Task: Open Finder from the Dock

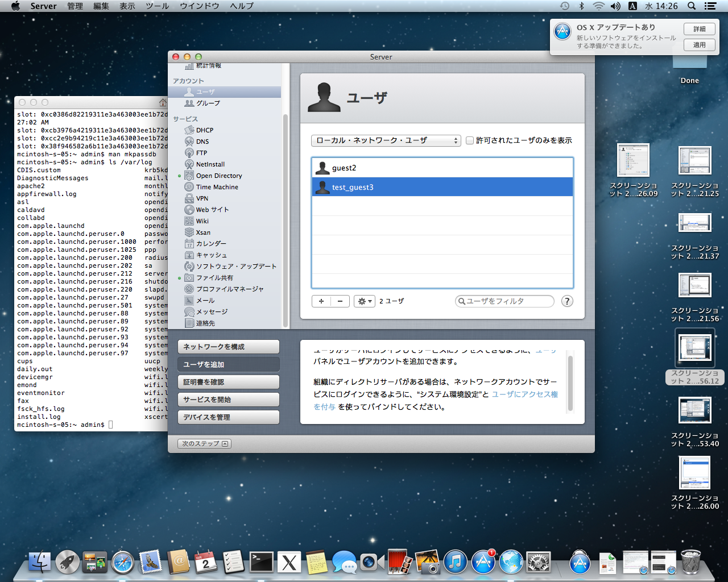Action: (x=40, y=563)
